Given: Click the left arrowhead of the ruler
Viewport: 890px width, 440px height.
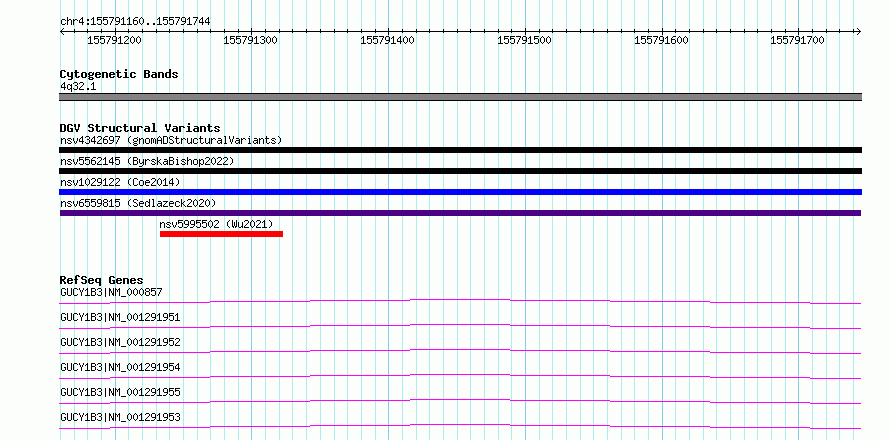Looking at the screenshot, I should (62, 31).
